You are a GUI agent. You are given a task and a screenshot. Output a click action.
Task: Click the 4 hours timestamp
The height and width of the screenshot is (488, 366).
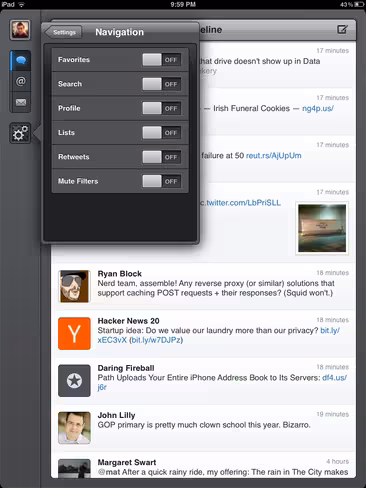pos(337,461)
